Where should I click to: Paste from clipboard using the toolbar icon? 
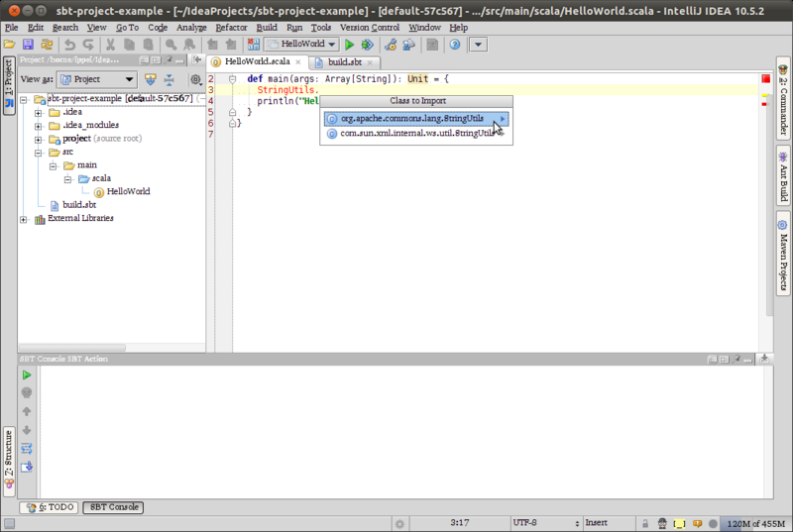click(148, 45)
